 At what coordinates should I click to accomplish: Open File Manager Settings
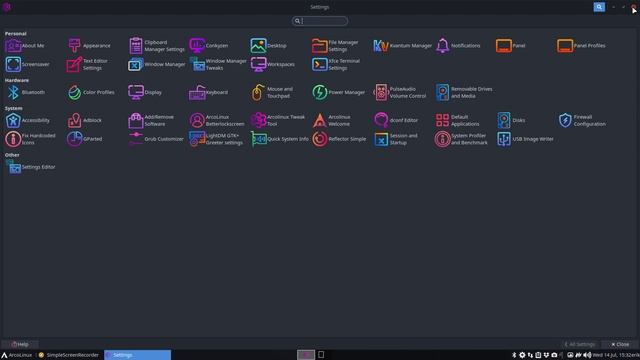pyautogui.click(x=335, y=46)
